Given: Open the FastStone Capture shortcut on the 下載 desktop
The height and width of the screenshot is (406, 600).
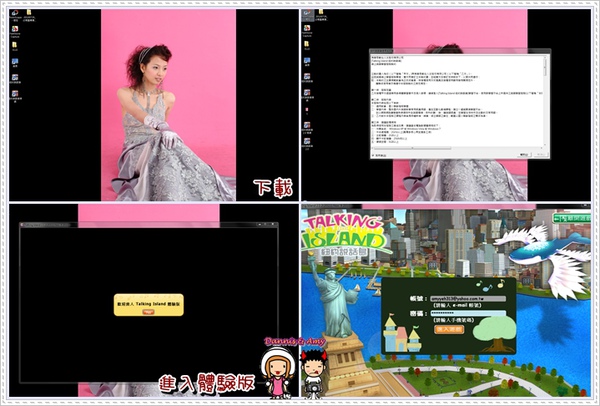Looking at the screenshot, I should (15, 31).
